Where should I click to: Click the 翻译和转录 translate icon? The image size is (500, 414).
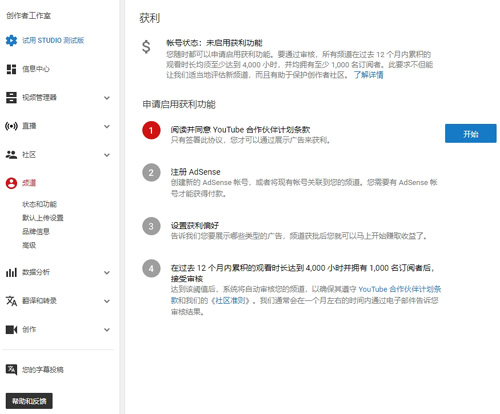(11, 301)
